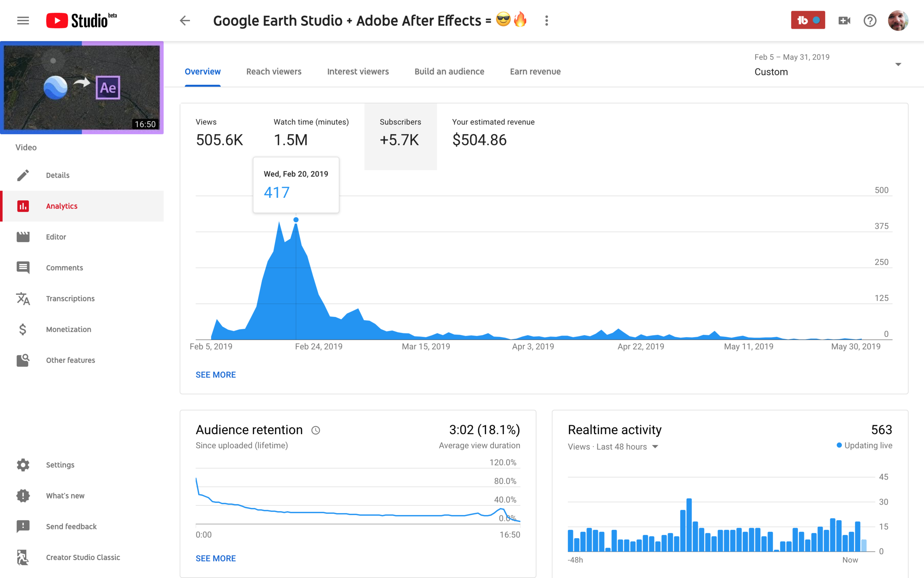Screen dimensions: 924x578
Task: Open the Details menu label
Action: (58, 175)
